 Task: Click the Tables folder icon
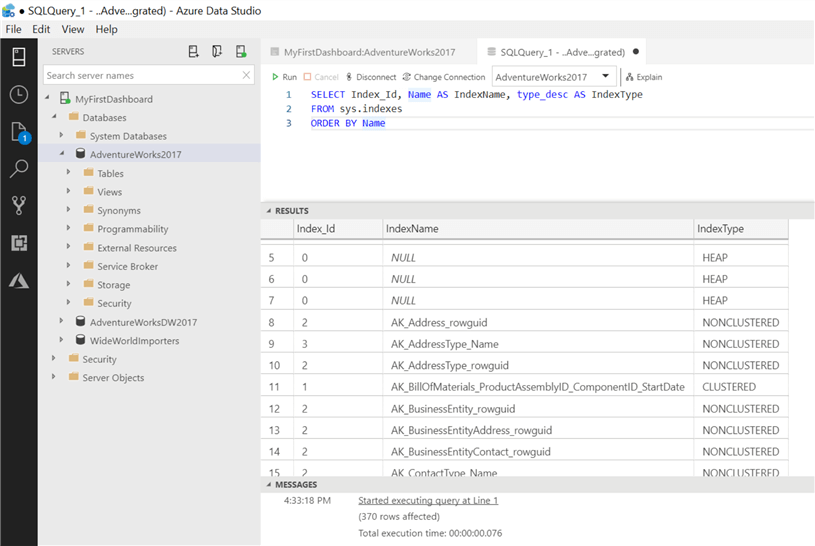point(89,172)
